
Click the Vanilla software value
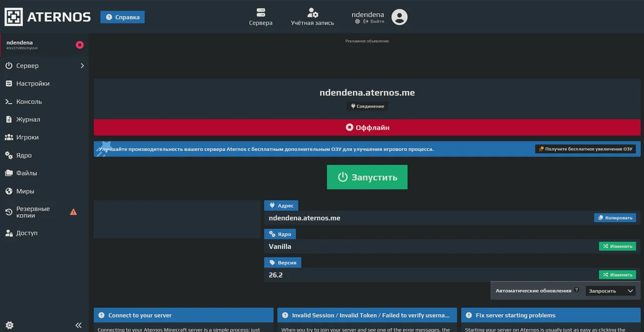[x=280, y=246]
